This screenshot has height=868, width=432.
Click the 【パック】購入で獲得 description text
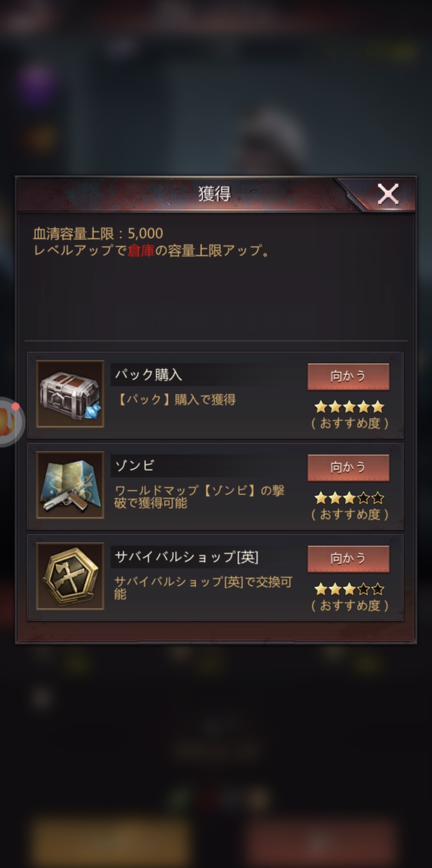coord(175,399)
